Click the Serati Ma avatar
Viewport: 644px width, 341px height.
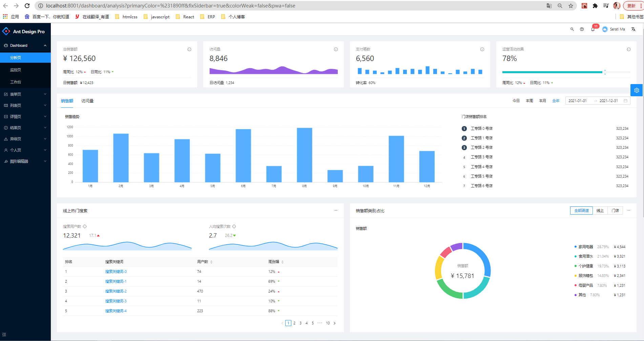[x=605, y=29]
